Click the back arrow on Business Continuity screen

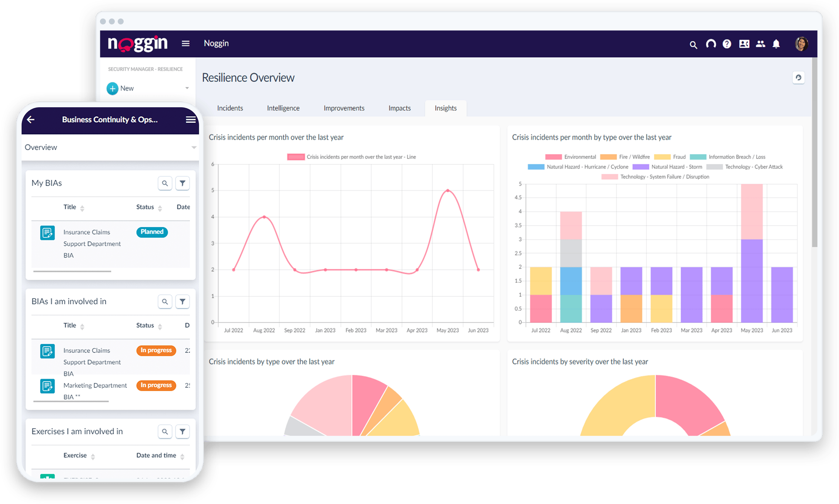(x=30, y=120)
